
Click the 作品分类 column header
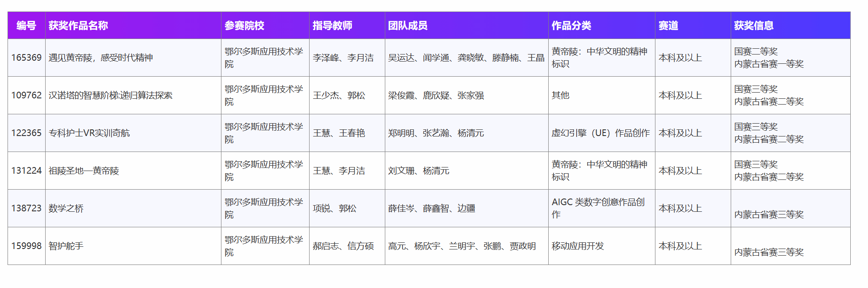pos(571,26)
